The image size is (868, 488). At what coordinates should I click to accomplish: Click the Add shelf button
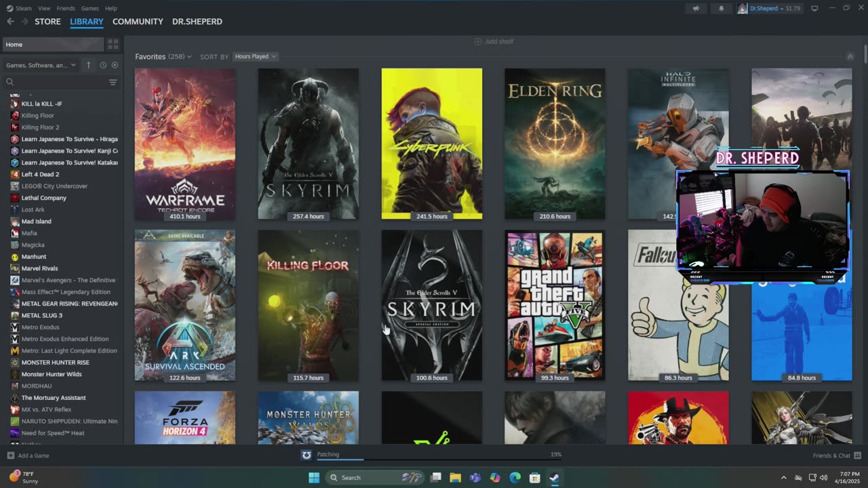coord(494,41)
